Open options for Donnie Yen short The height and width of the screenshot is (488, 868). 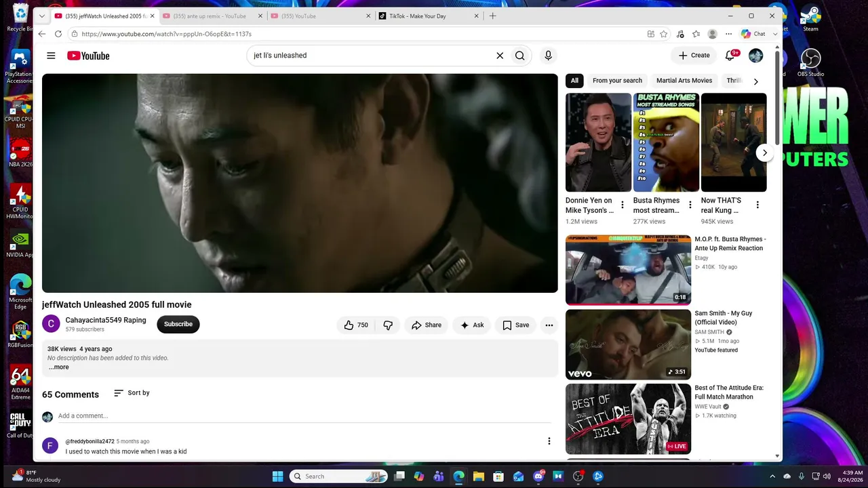623,205
